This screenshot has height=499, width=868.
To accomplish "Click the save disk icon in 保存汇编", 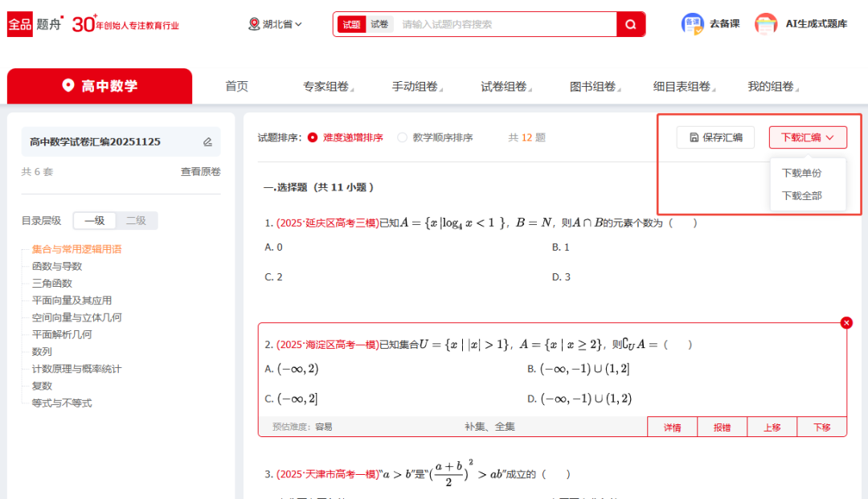I will tap(694, 137).
